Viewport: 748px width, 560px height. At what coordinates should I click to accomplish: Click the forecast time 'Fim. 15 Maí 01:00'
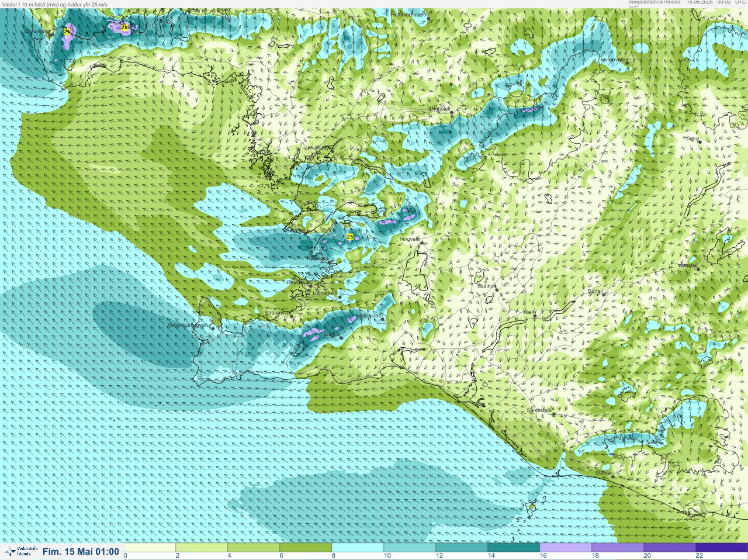[x=81, y=551]
